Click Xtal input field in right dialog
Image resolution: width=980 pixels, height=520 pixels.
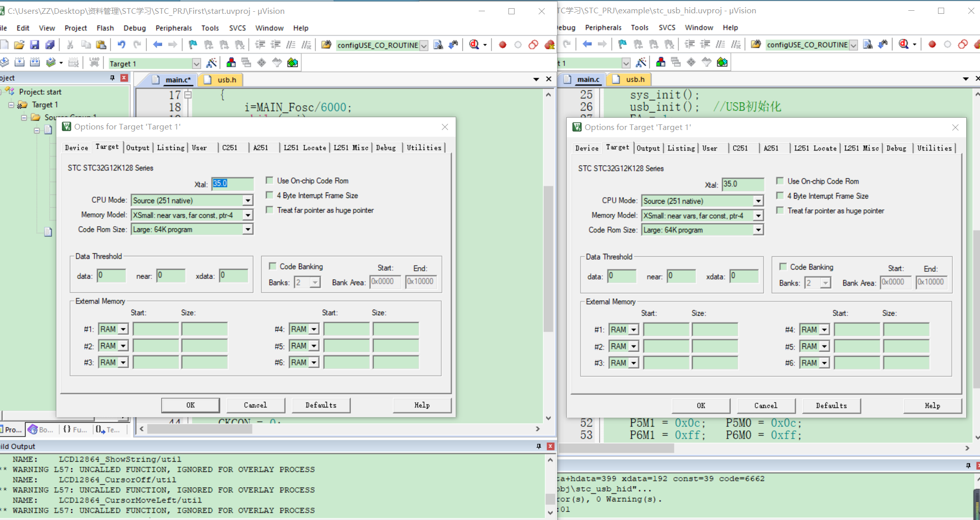point(742,184)
